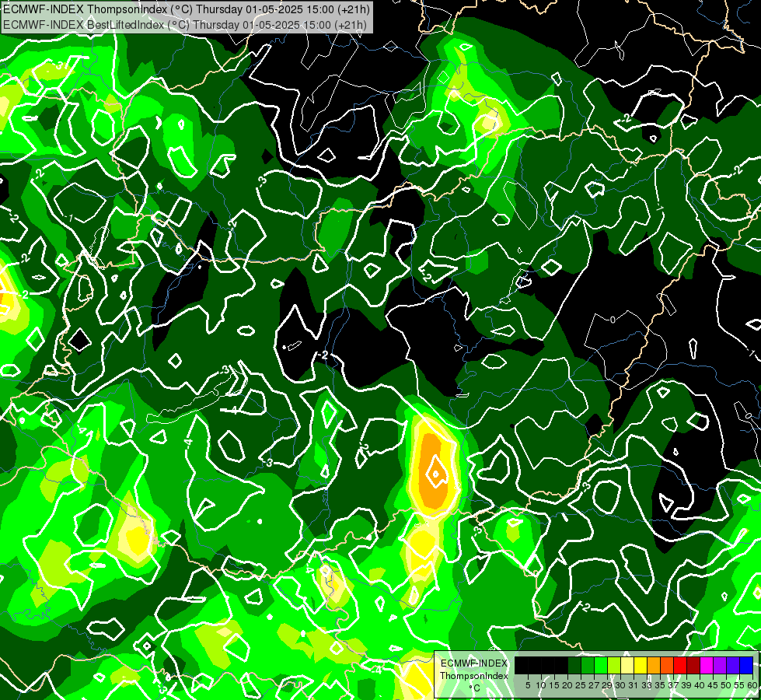761x700 pixels.
Task: Pick the indigo 50–55 legend swatch
Action: tap(733, 665)
